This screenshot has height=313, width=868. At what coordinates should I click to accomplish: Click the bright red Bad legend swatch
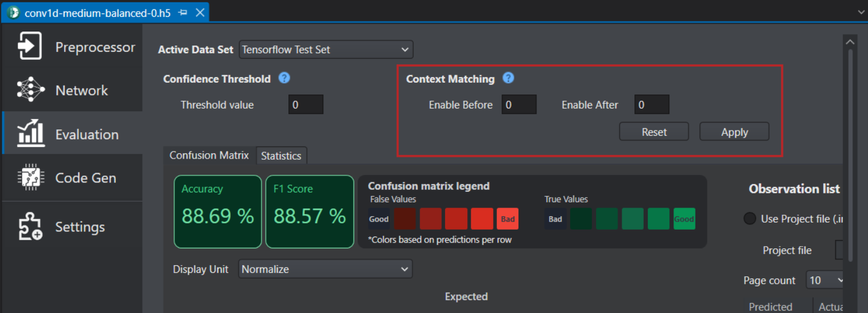tap(507, 219)
